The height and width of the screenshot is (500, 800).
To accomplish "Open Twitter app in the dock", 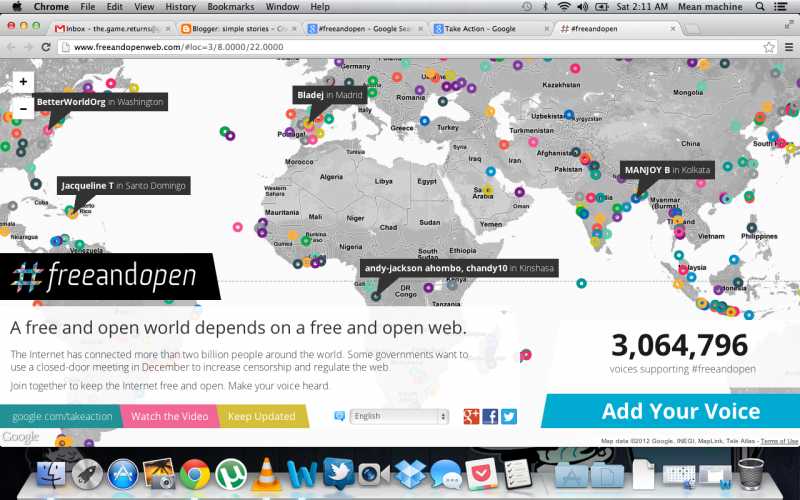I will (x=338, y=473).
